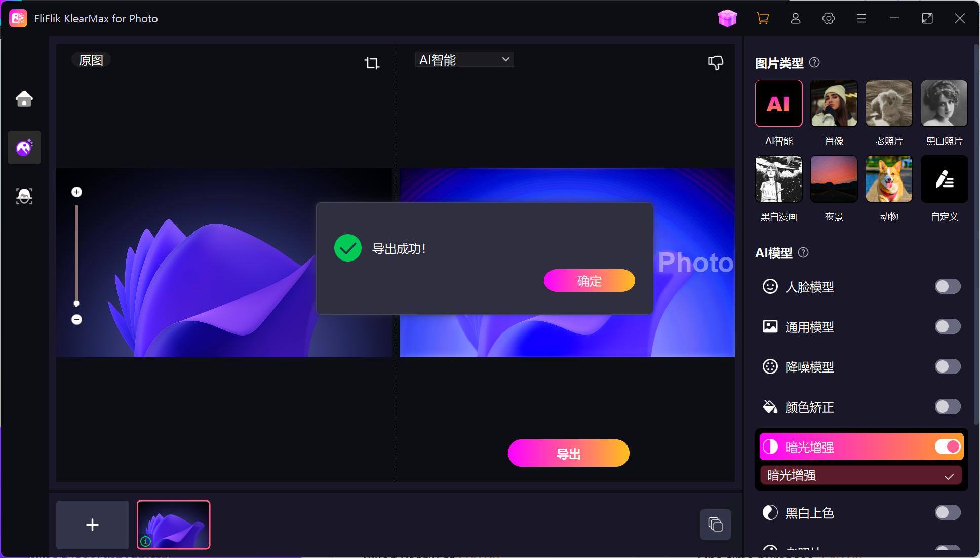Screen dimensions: 980x558
Task: Click the crop icon above the original image
Action: pos(372,63)
